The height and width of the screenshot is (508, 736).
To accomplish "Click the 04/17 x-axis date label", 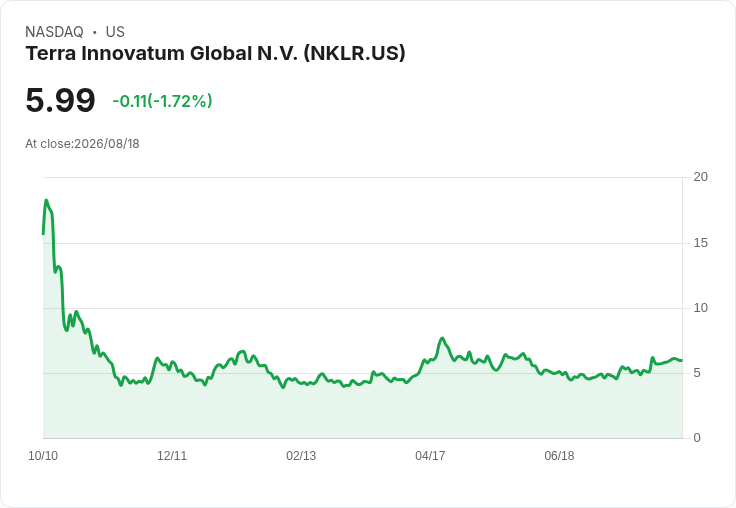I will pos(430,455).
